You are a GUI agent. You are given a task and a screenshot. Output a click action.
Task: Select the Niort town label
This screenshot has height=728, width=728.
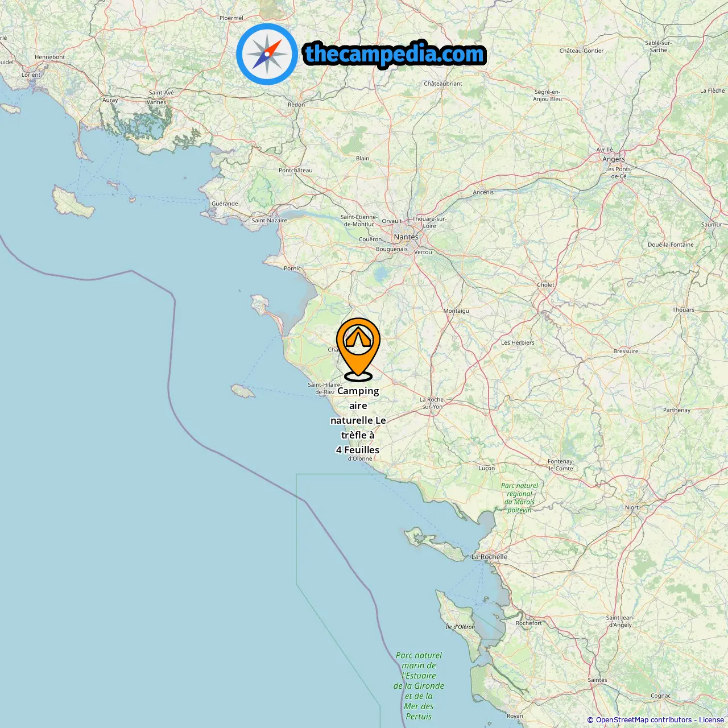click(632, 507)
